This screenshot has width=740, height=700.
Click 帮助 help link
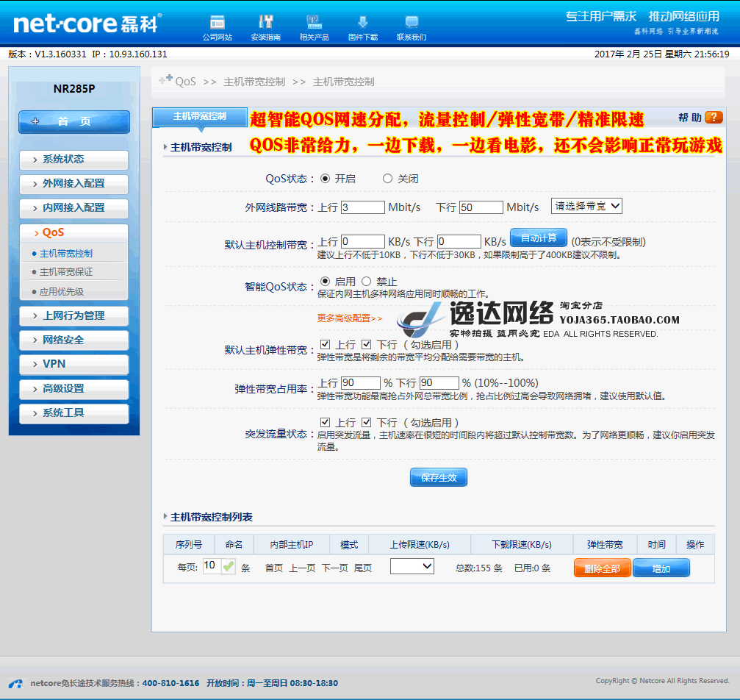click(689, 118)
